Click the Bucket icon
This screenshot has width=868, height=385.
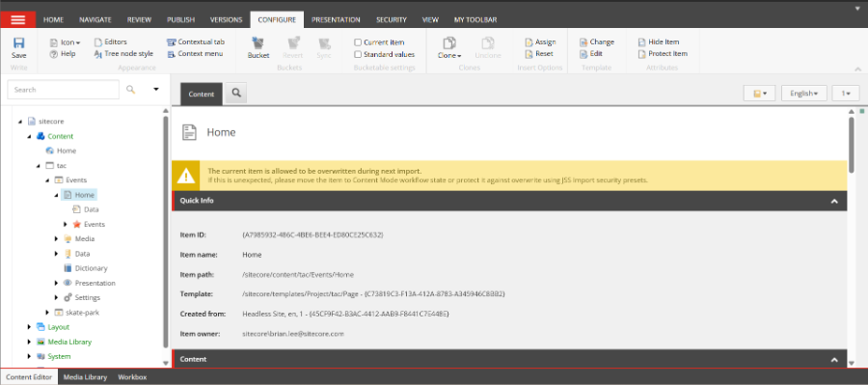[258, 43]
